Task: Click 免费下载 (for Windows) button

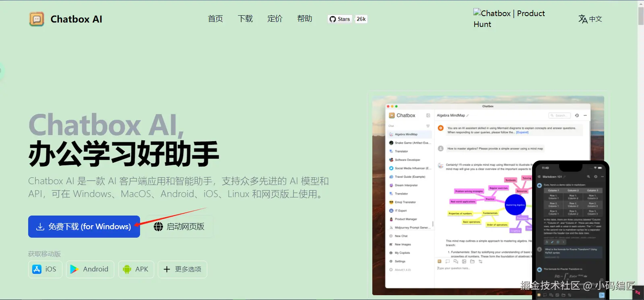Action: coord(84,226)
